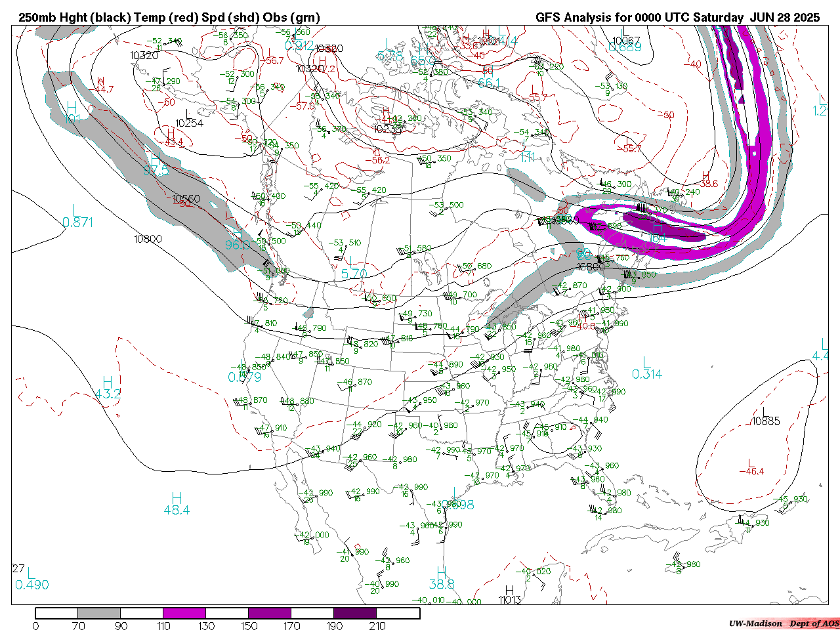Click the 210 tick label on legend
Screen dimensions: 840x630
[x=377, y=625]
